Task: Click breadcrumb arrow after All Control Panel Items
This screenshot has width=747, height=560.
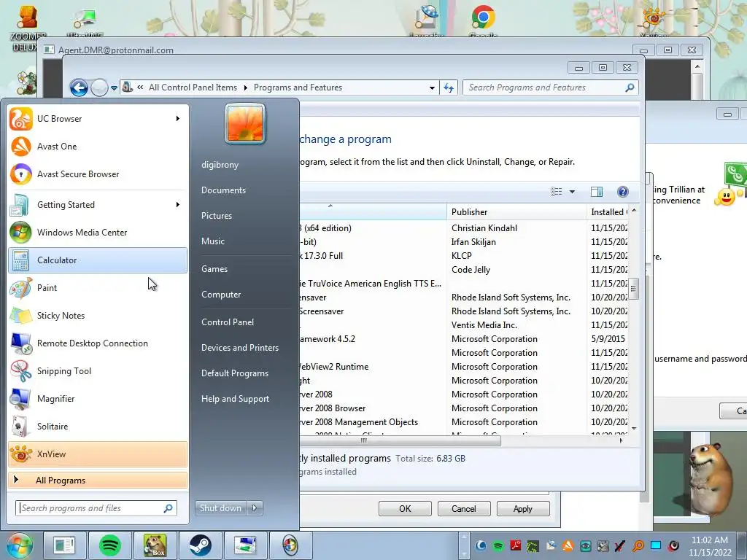Action: coord(245,87)
